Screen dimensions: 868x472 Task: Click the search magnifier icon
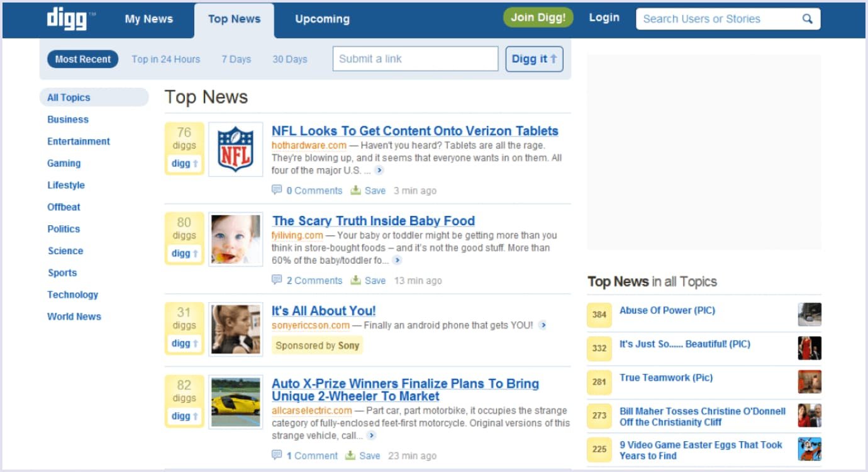808,19
